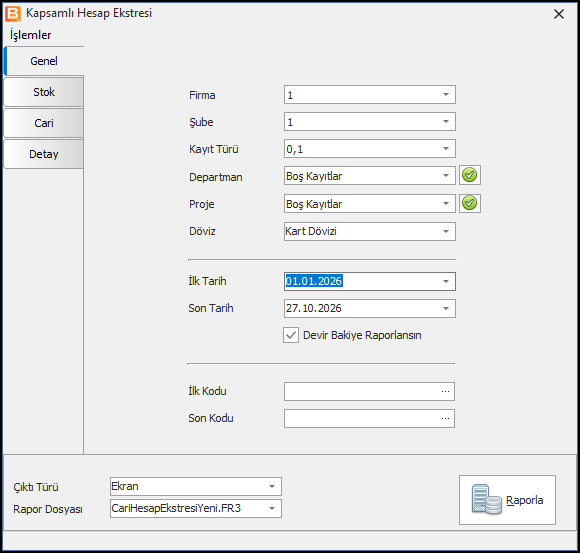
Task: Click the Kayıt Türü value 0,1
Action: pyautogui.click(x=294, y=149)
